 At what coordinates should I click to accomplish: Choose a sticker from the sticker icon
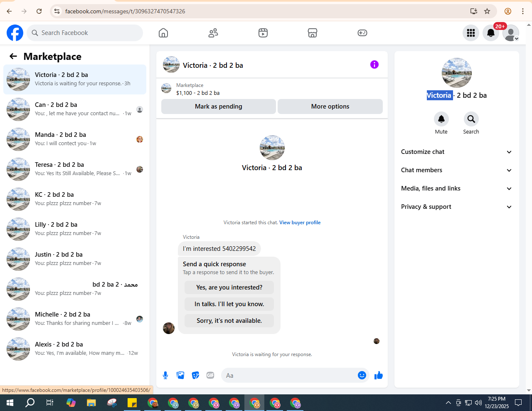point(195,375)
